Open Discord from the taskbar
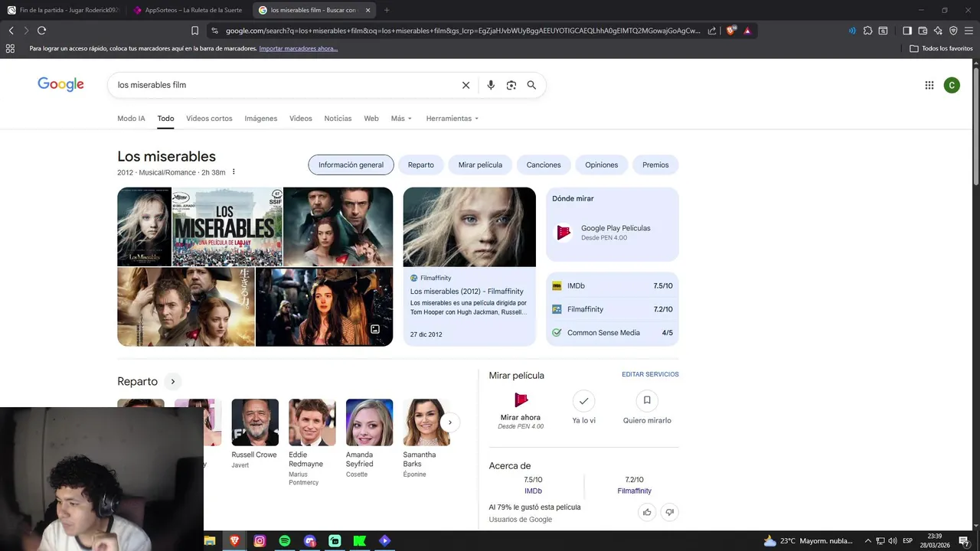Viewport: 980px width, 551px height. [x=309, y=541]
